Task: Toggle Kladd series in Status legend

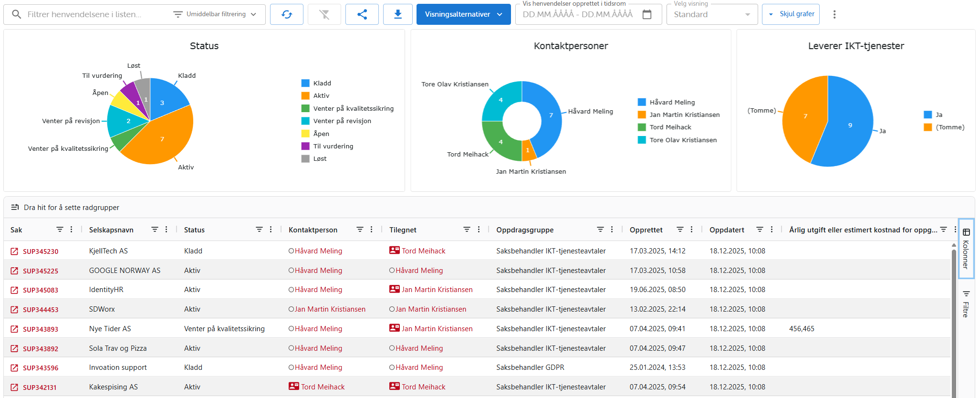Action: (x=317, y=83)
